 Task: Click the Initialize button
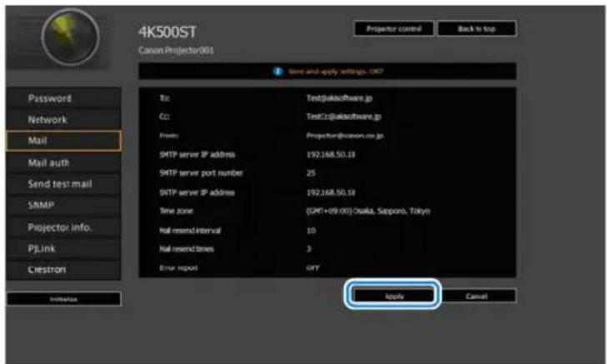tap(64, 299)
